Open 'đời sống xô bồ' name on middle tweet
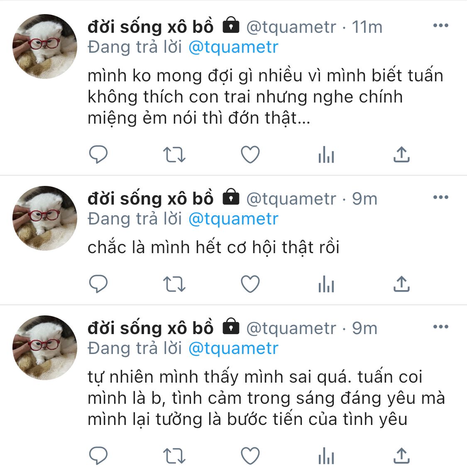The width and height of the screenshot is (467, 476). (x=151, y=199)
